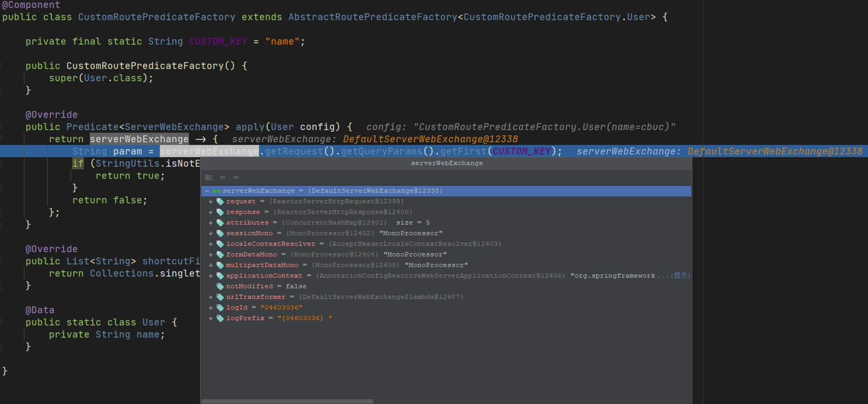Click the @Component annotation
The width and height of the screenshot is (868, 404).
tap(31, 5)
